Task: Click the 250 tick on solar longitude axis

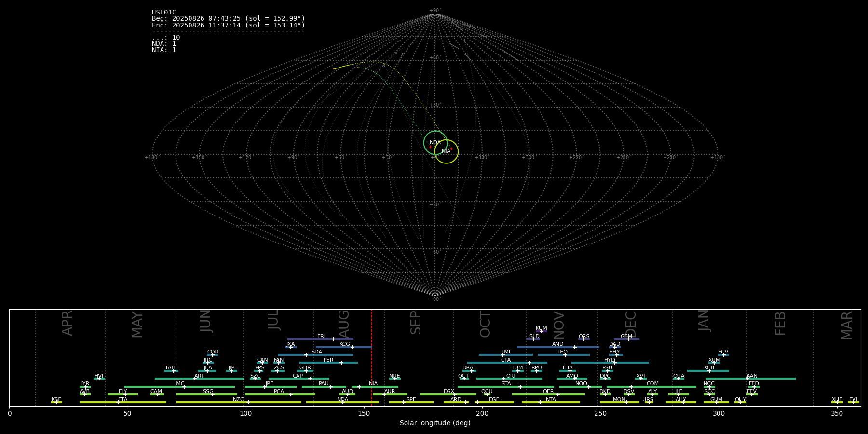Action: pos(600,413)
